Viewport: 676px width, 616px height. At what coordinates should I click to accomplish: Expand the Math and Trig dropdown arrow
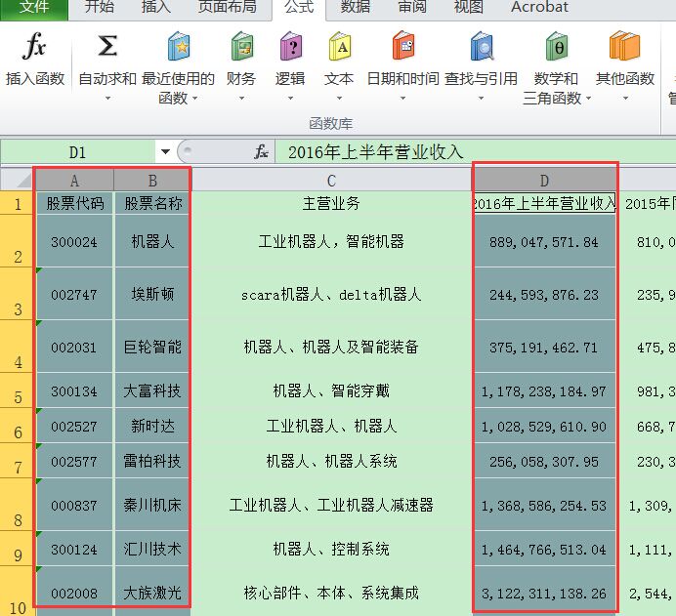click(x=588, y=99)
